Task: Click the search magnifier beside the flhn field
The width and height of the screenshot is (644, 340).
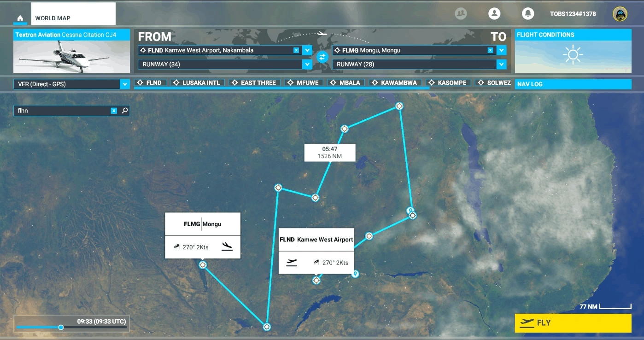Action: coord(124,111)
